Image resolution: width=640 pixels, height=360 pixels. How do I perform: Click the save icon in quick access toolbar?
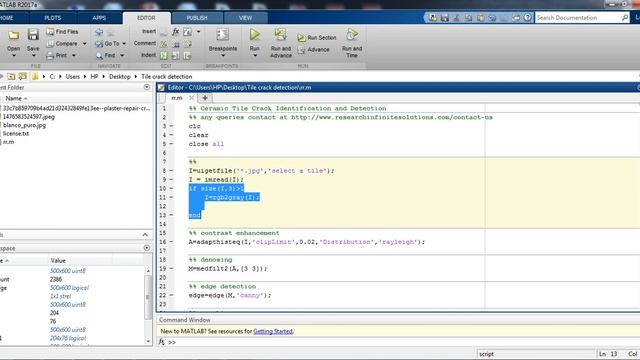point(444,18)
